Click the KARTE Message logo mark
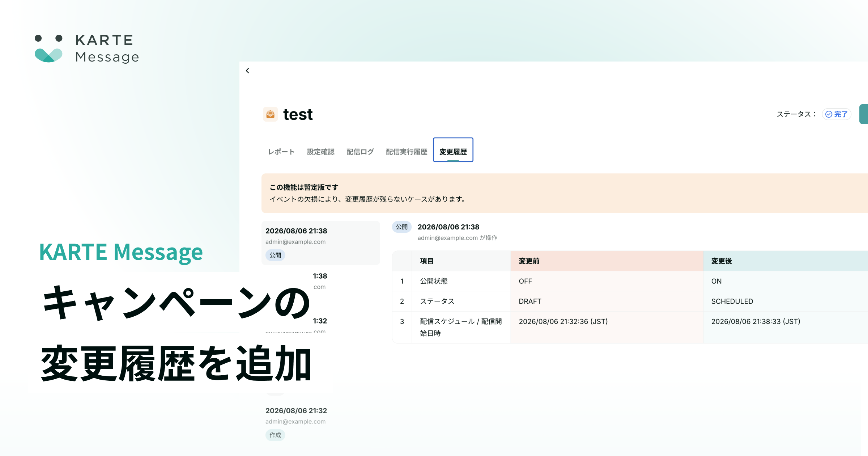This screenshot has width=868, height=456. click(48, 48)
